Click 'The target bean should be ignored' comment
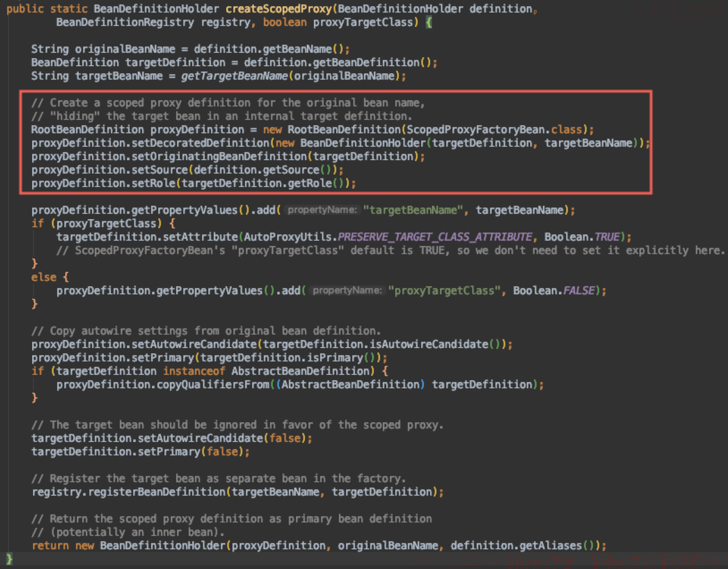Screen dimensions: 728x569 [237, 425]
